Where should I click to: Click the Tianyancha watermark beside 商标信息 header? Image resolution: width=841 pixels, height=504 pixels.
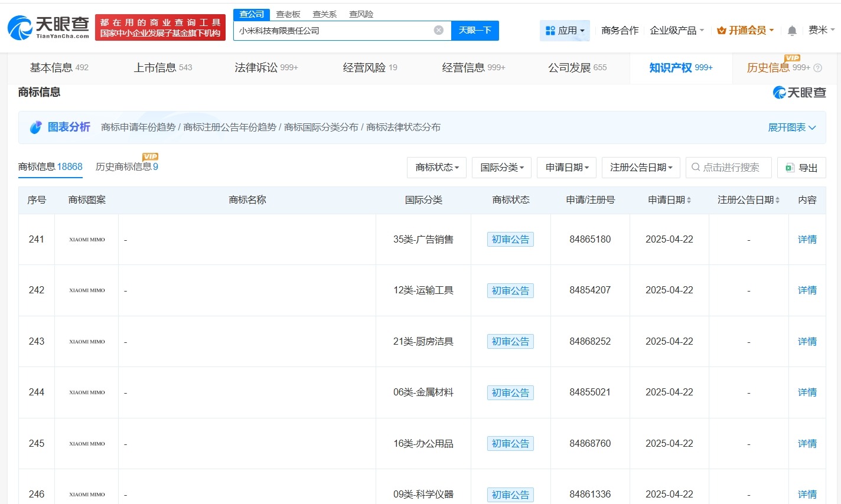[799, 92]
